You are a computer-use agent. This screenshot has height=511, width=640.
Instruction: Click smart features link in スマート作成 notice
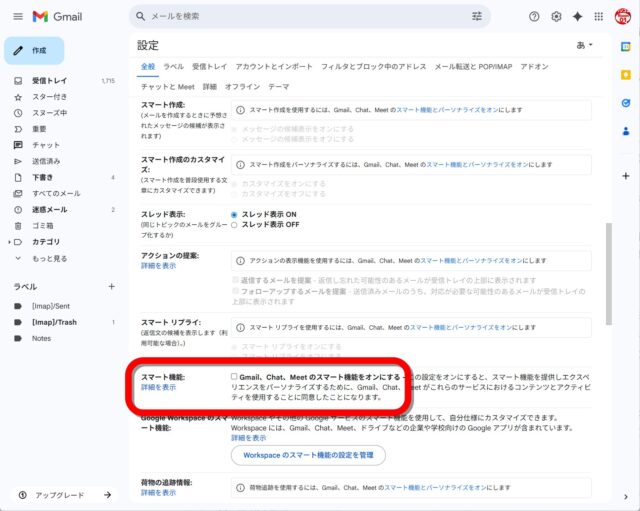(447, 110)
